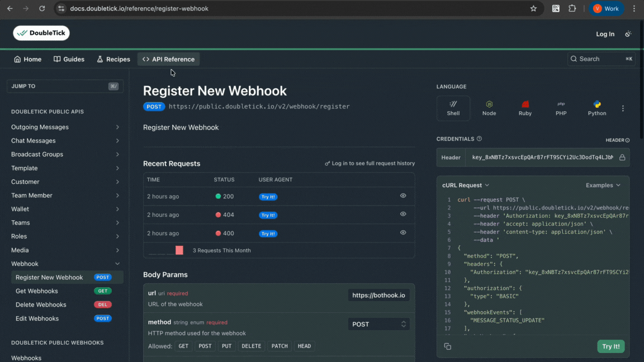Open more languages via three-dot icon

(x=623, y=108)
